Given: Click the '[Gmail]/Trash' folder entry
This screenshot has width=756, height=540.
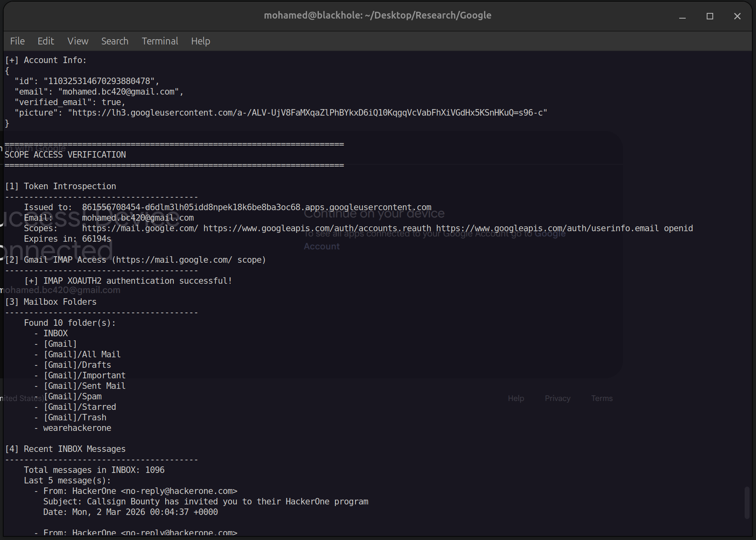Looking at the screenshot, I should 75,418.
